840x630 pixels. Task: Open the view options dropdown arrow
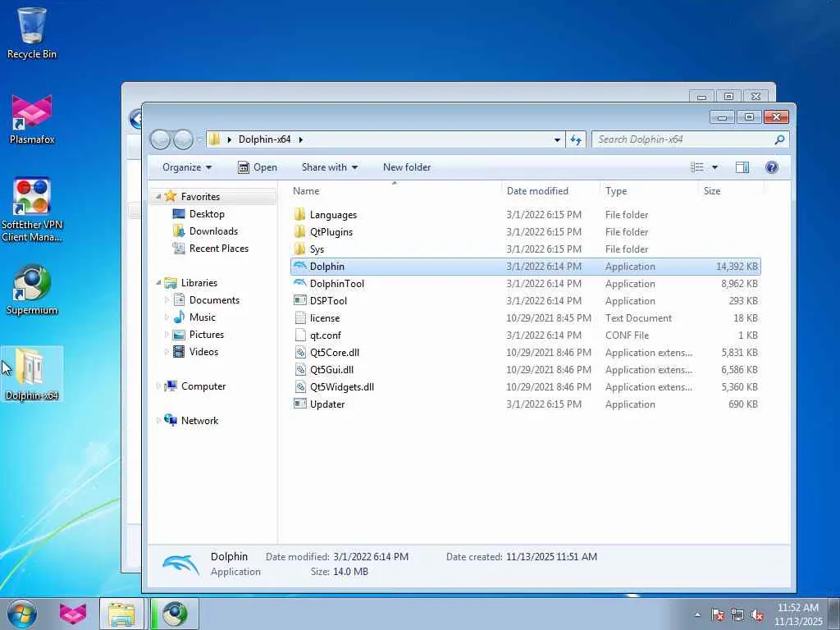point(714,167)
